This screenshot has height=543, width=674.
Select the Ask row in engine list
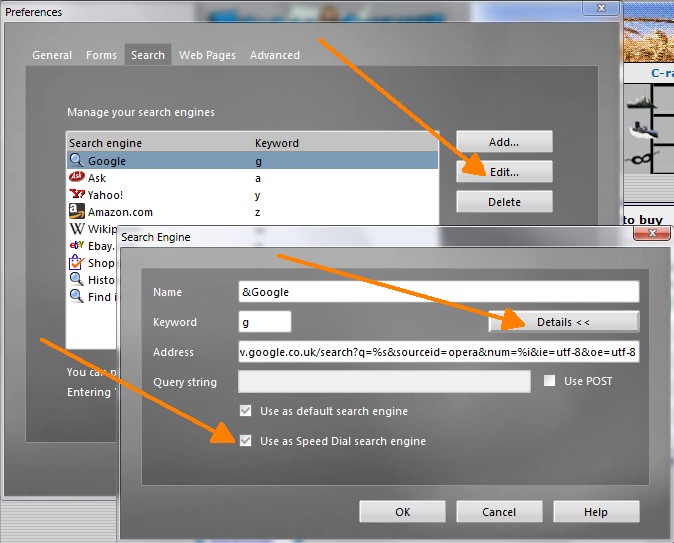click(253, 178)
